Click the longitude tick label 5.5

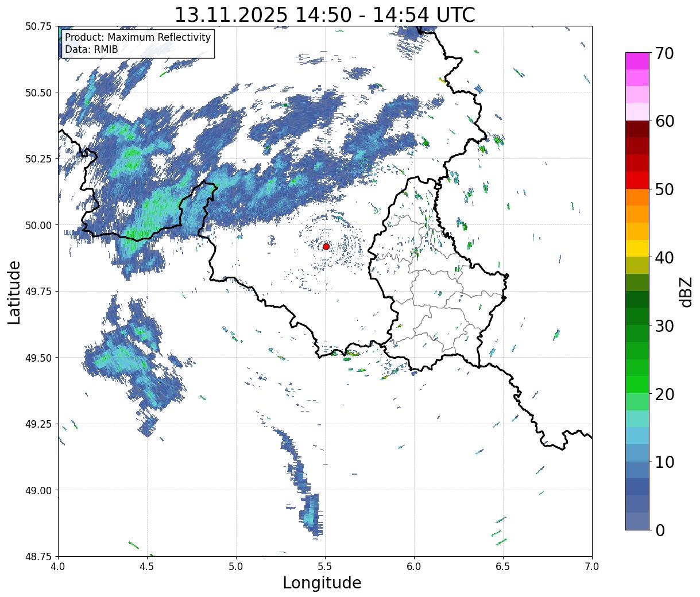pos(325,567)
